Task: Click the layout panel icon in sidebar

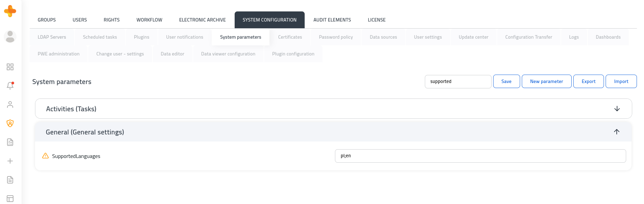Action: (10, 199)
